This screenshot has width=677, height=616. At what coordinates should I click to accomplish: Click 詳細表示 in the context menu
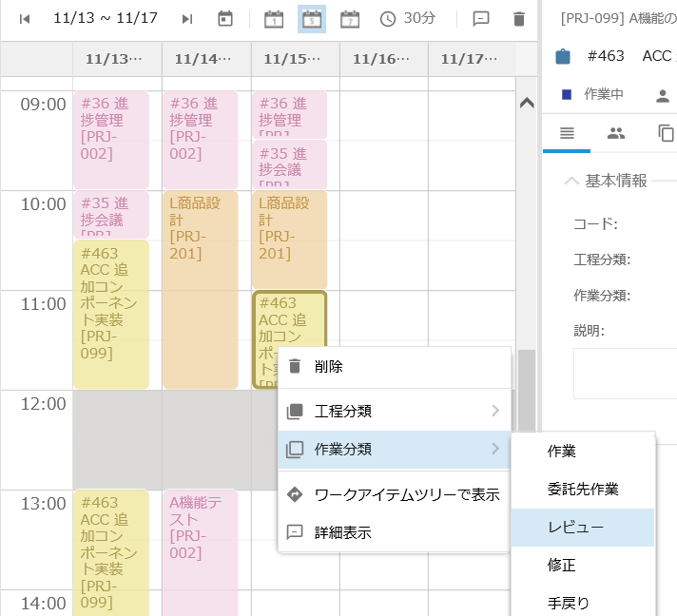[x=342, y=532]
